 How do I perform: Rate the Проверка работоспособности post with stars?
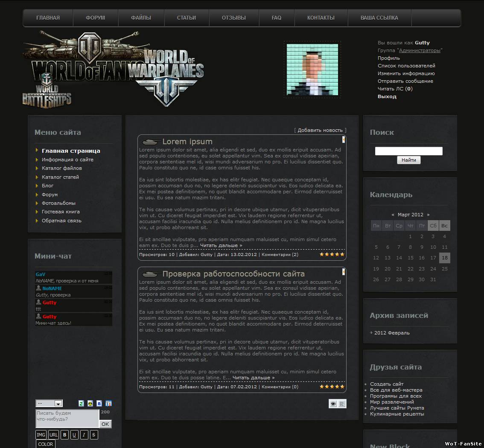tap(332, 386)
